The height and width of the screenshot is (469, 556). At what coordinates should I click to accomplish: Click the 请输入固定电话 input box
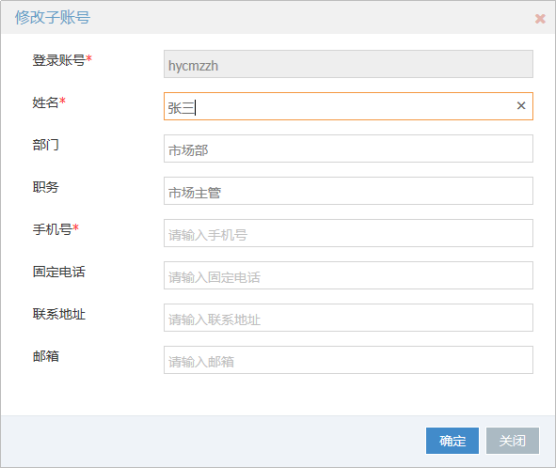tap(348, 275)
